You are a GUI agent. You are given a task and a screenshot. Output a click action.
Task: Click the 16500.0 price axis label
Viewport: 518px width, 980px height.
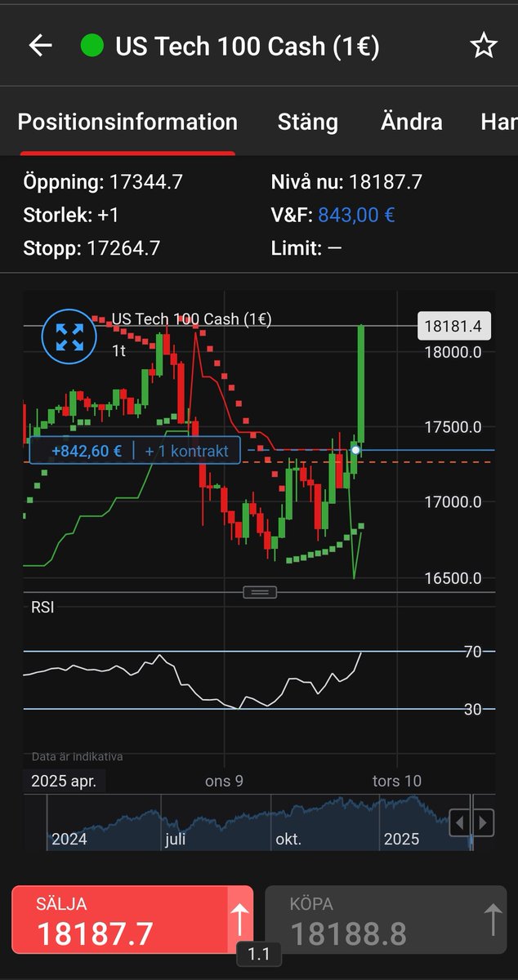click(452, 578)
